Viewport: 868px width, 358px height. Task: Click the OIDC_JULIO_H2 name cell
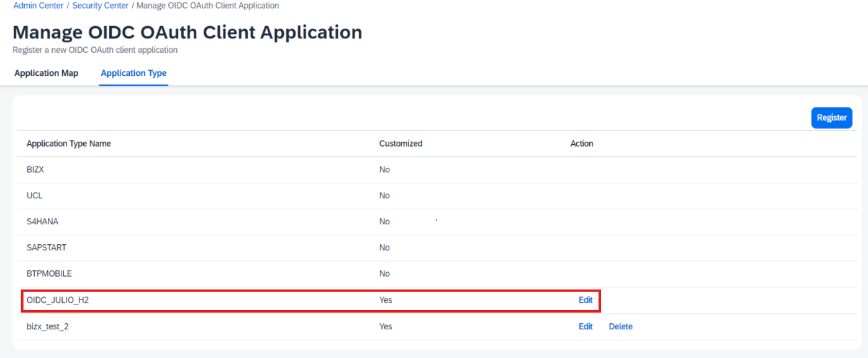(63, 300)
